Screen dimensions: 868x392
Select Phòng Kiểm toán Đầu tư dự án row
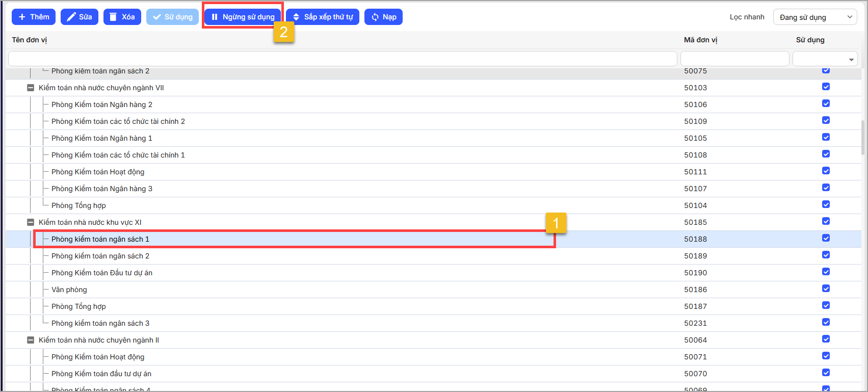(x=102, y=273)
